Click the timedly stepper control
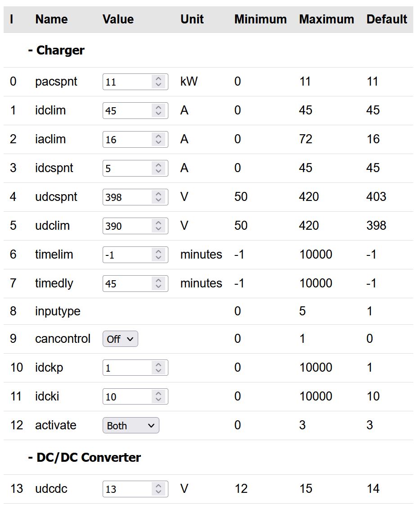 pos(158,283)
